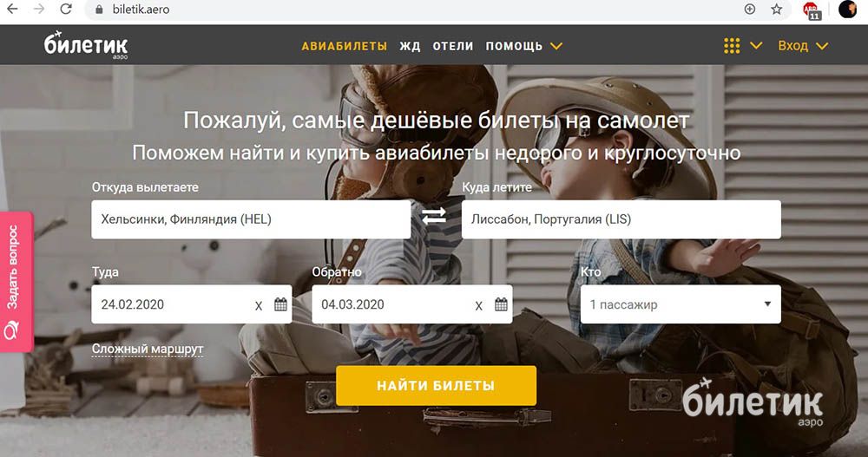Edit the Хельсинки departure city field

(251, 219)
